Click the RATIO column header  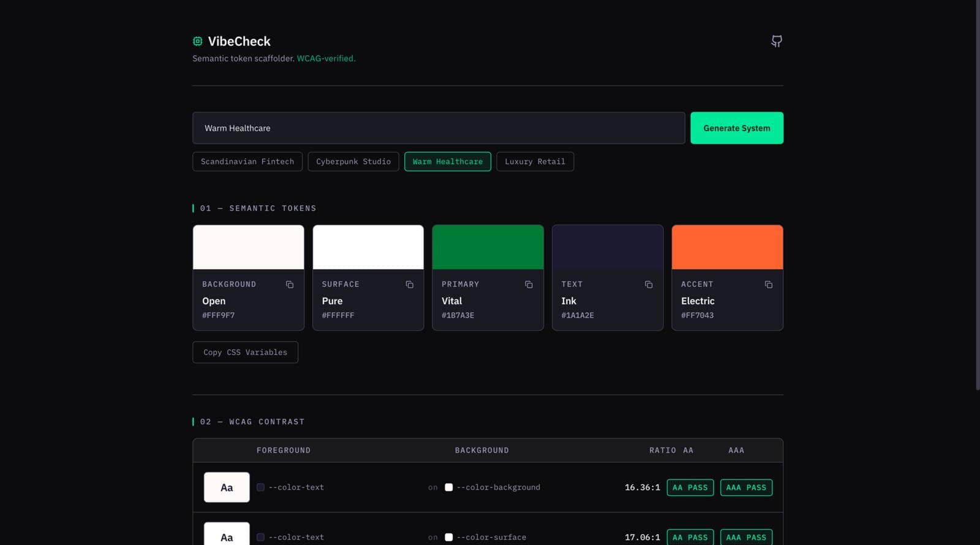coord(662,450)
